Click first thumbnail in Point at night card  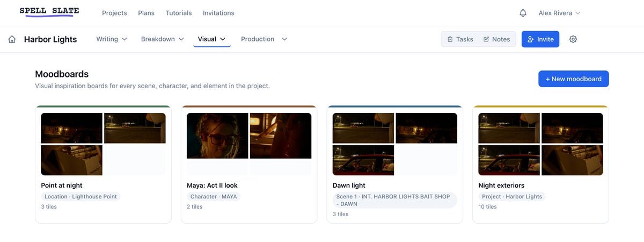[71, 128]
